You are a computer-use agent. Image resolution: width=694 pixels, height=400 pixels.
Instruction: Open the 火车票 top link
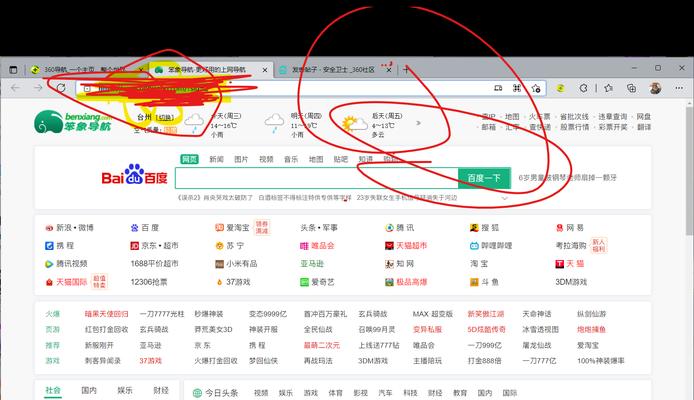(540, 117)
